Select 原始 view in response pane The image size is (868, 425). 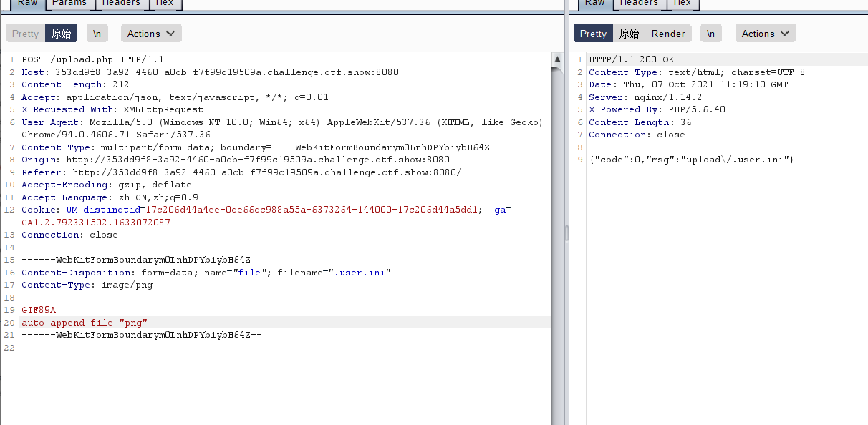coord(629,34)
